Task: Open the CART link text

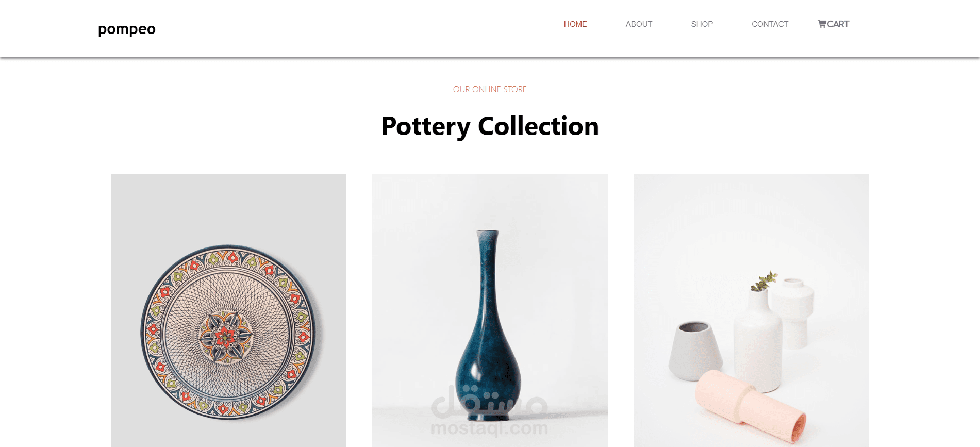Action: click(x=838, y=24)
